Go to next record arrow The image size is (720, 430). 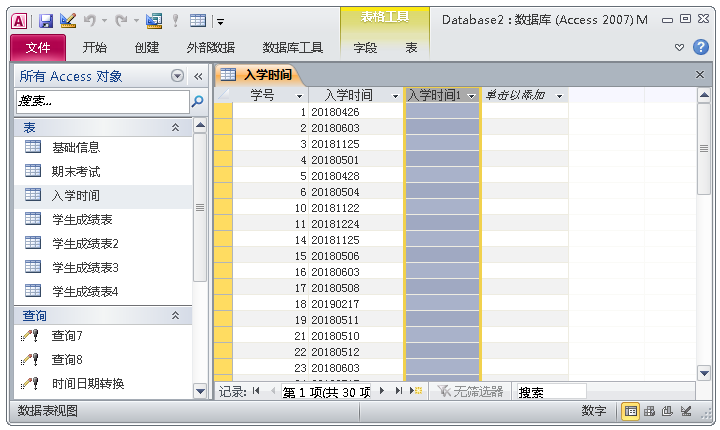click(382, 391)
